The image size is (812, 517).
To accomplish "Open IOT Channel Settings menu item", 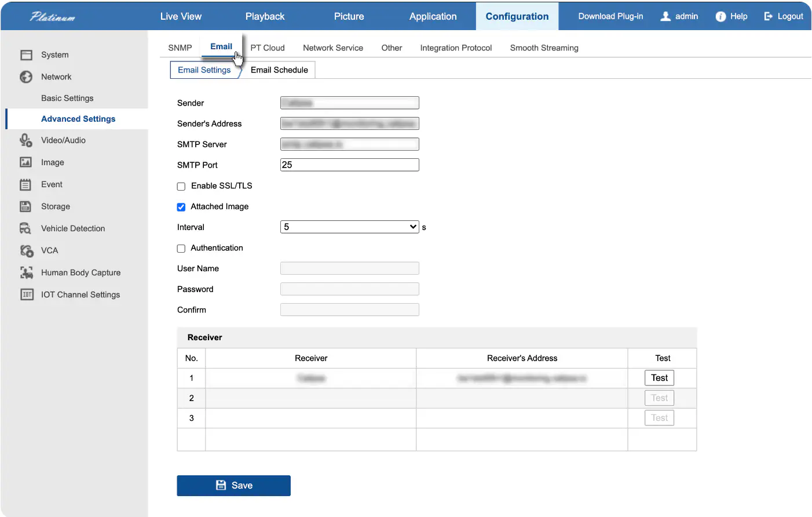I will pos(81,294).
